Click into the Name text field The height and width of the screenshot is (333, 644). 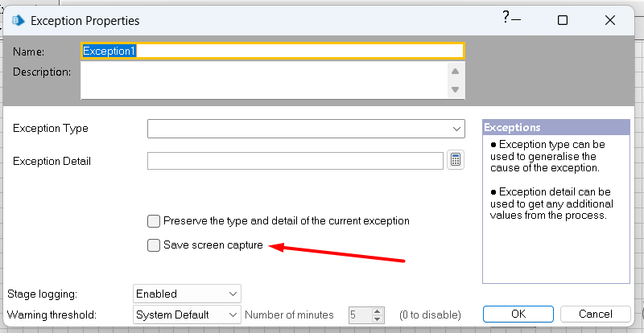pyautogui.click(x=272, y=51)
